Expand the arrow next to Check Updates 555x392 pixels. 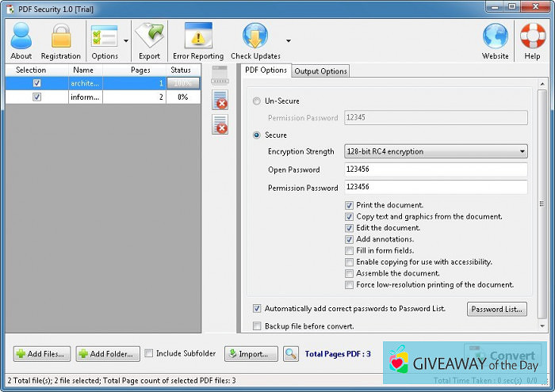coord(288,40)
